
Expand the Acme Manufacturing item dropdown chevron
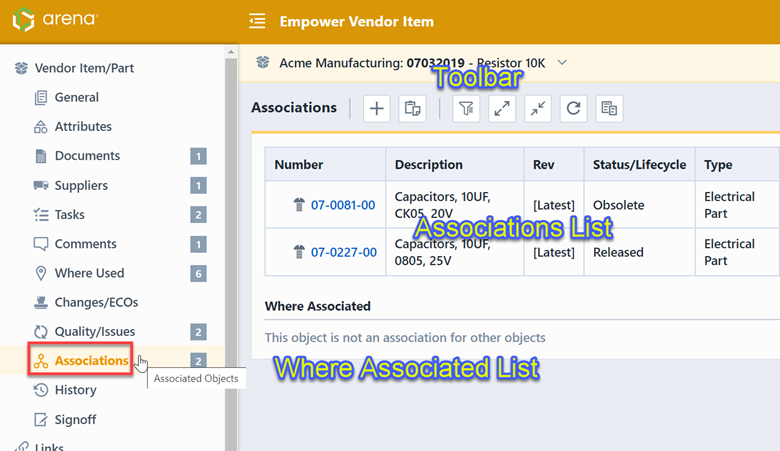point(562,63)
